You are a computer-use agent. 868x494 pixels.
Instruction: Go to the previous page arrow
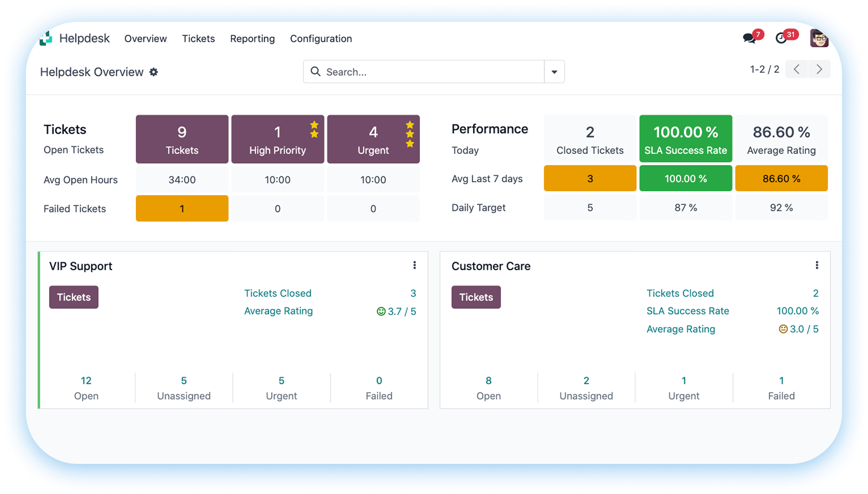[796, 69]
